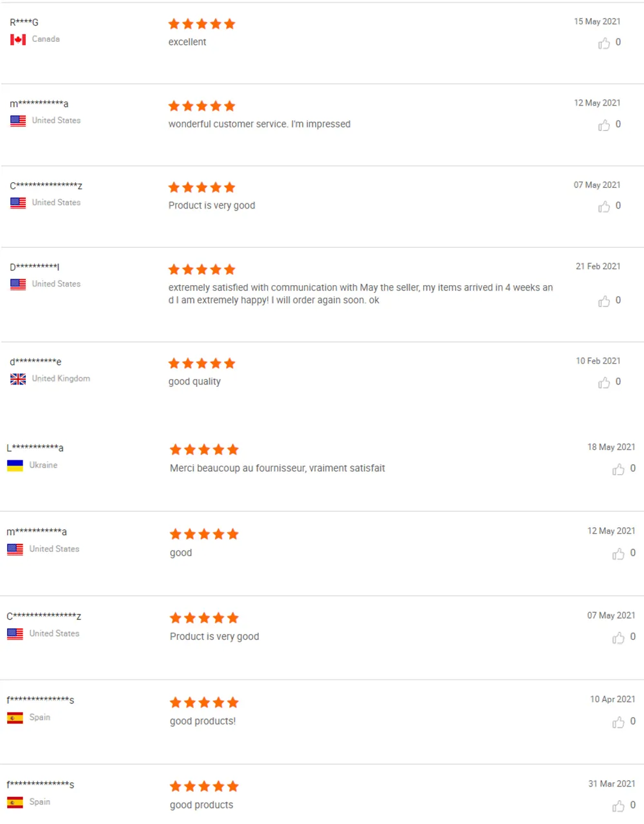Image resolution: width=644 pixels, height=824 pixels.
Task: Click the Spain flag on 10 Apr review
Action: [15, 718]
